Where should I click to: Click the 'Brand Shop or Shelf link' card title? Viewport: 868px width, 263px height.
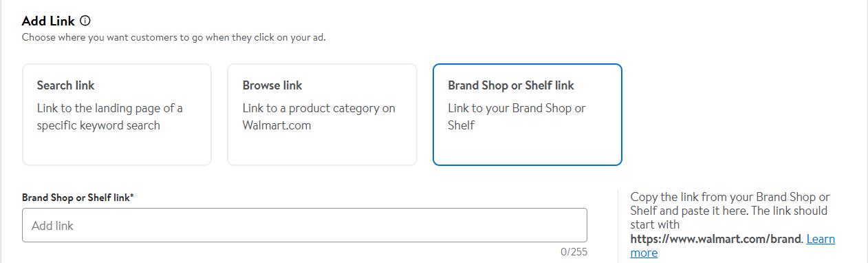pyautogui.click(x=511, y=85)
